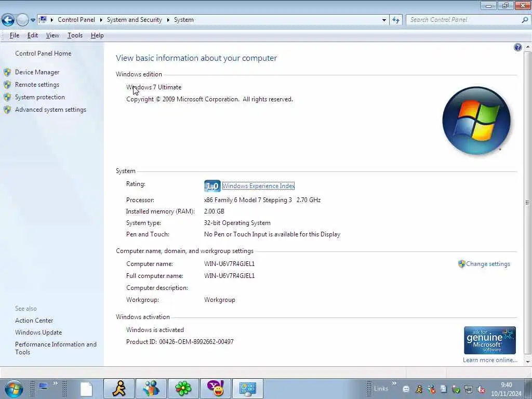Image resolution: width=532 pixels, height=399 pixels.
Task: Click the green shield tray icon
Action: pos(456,390)
